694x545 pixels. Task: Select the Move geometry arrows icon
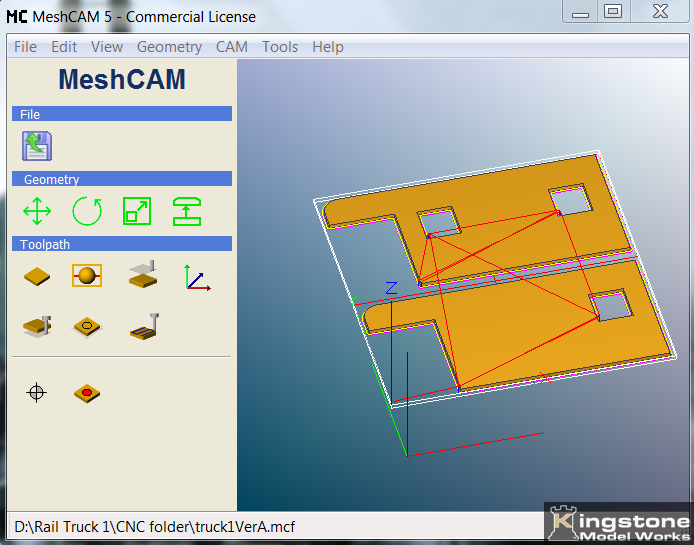click(x=37, y=211)
